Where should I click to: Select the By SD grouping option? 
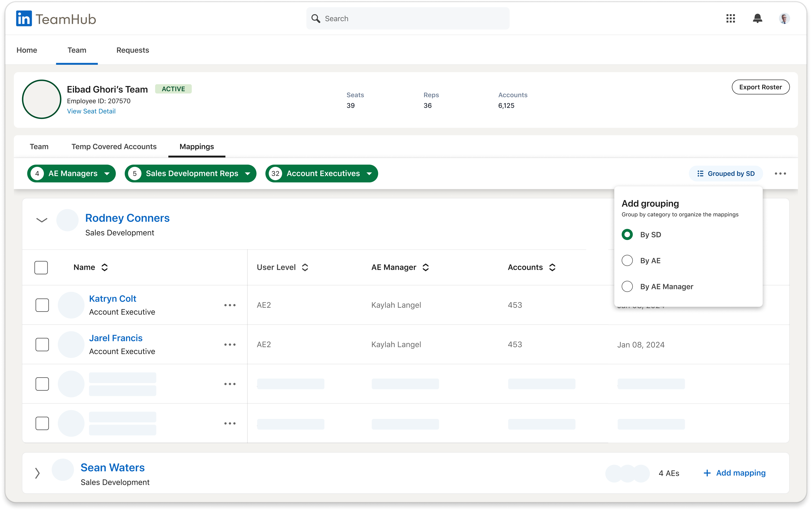pos(627,235)
